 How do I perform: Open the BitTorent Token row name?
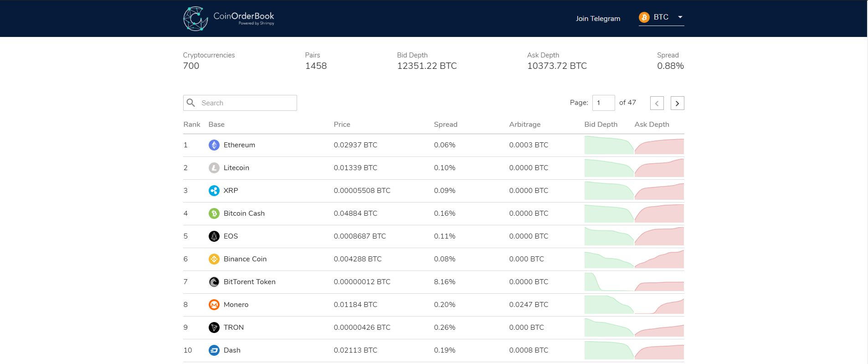(250, 282)
